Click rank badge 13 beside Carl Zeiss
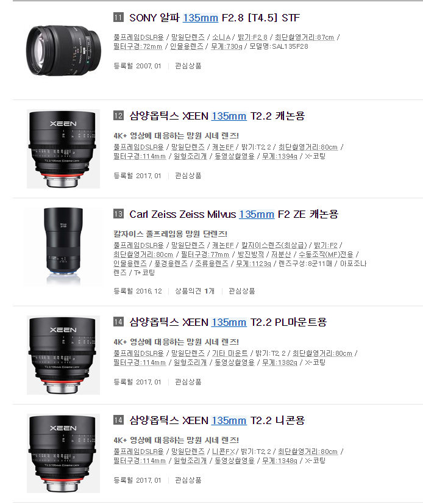 (118, 214)
